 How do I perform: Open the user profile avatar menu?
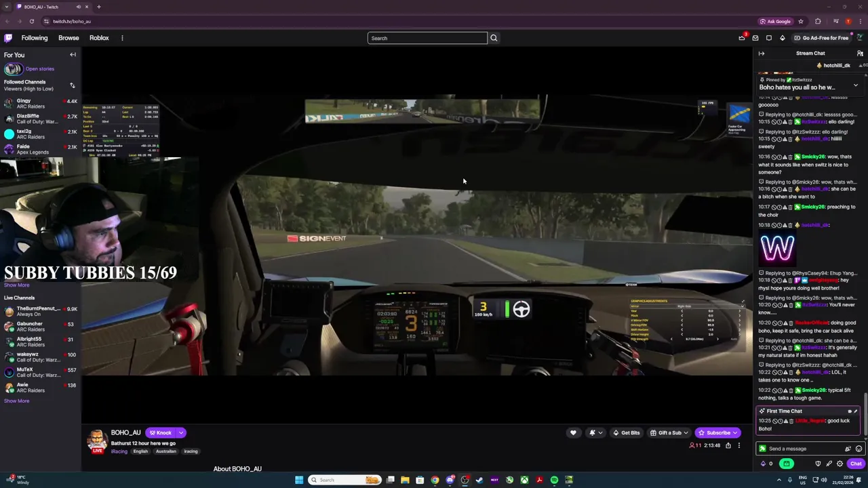point(860,38)
